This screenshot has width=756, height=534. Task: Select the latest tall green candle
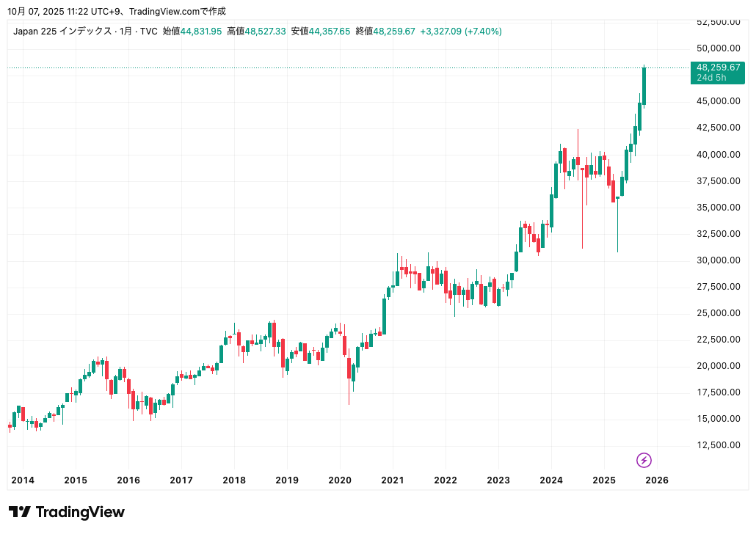[644, 86]
